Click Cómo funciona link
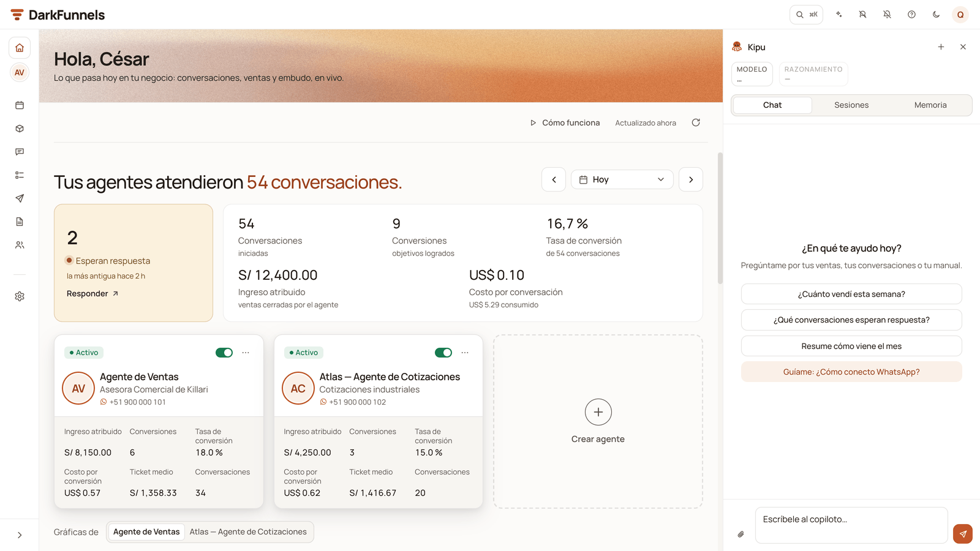The width and height of the screenshot is (980, 551). 565,123
